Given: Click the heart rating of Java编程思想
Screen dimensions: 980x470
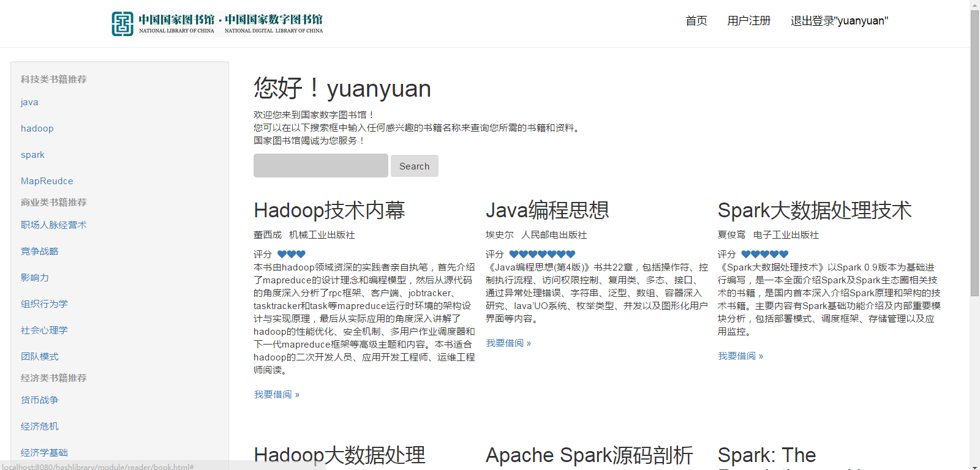Looking at the screenshot, I should (x=543, y=254).
